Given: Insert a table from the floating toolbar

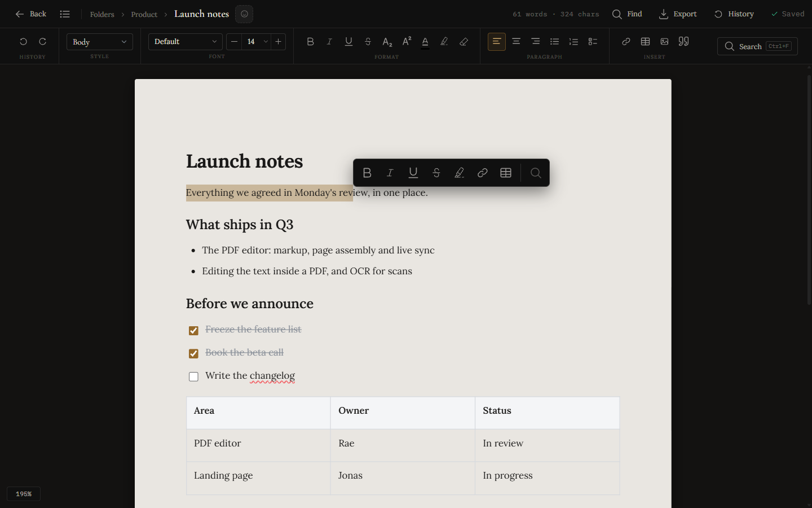Looking at the screenshot, I should point(506,173).
